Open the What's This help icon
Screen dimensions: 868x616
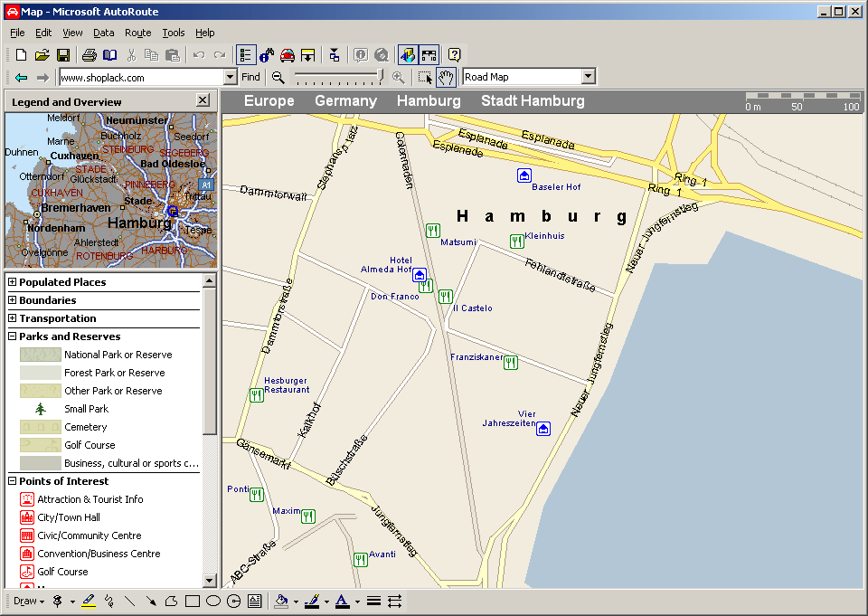[x=455, y=55]
